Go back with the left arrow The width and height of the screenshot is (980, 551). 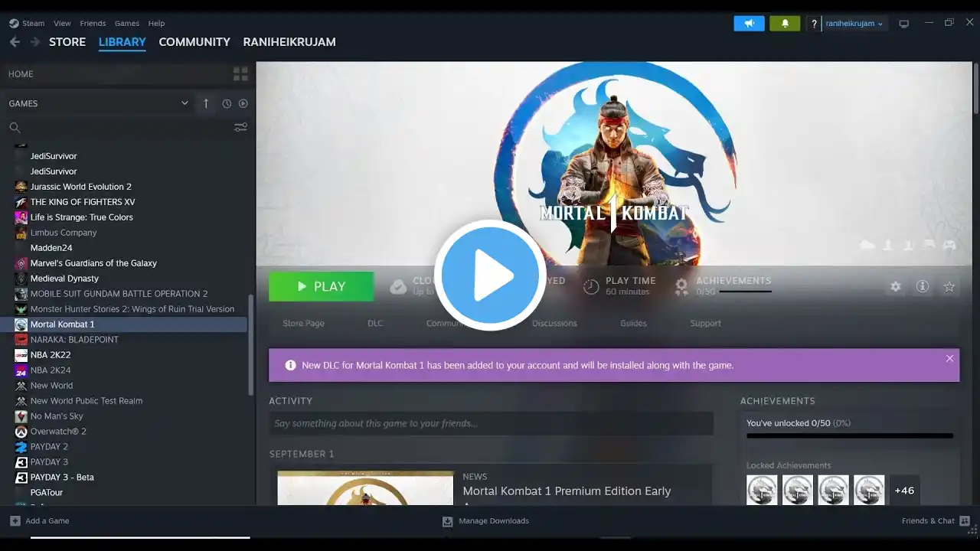click(15, 42)
